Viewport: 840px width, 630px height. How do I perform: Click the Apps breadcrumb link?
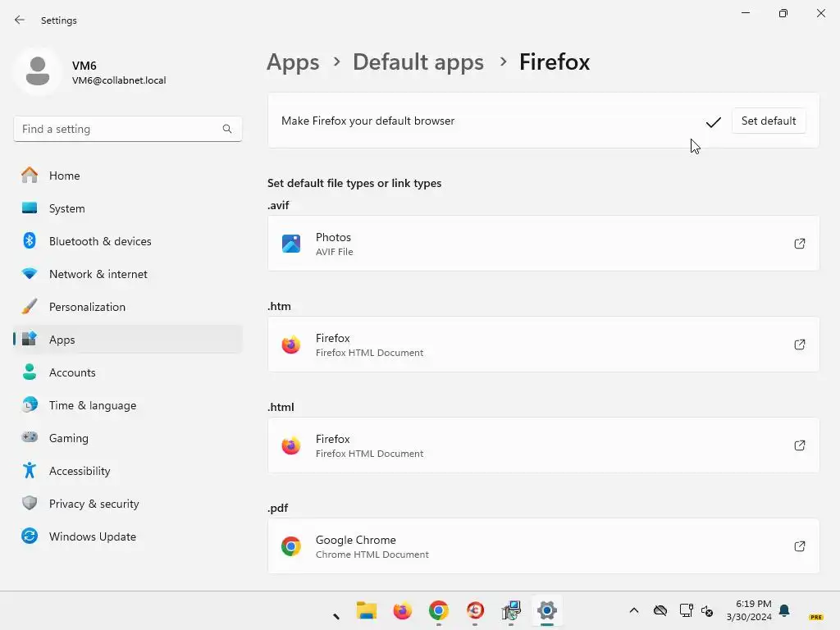(293, 62)
